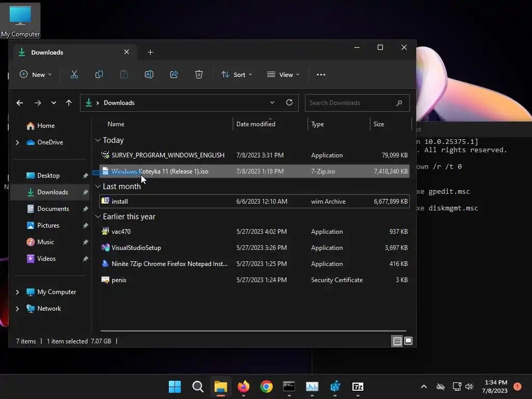Open Desktop in navigation pane
The width and height of the screenshot is (532, 399).
click(x=48, y=176)
